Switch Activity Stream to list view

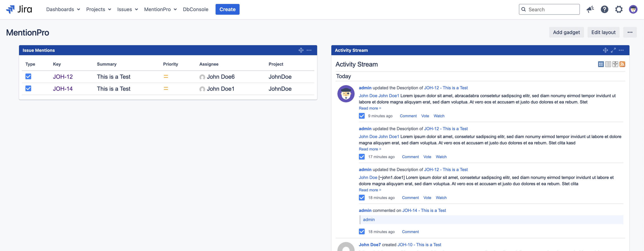[608, 64]
